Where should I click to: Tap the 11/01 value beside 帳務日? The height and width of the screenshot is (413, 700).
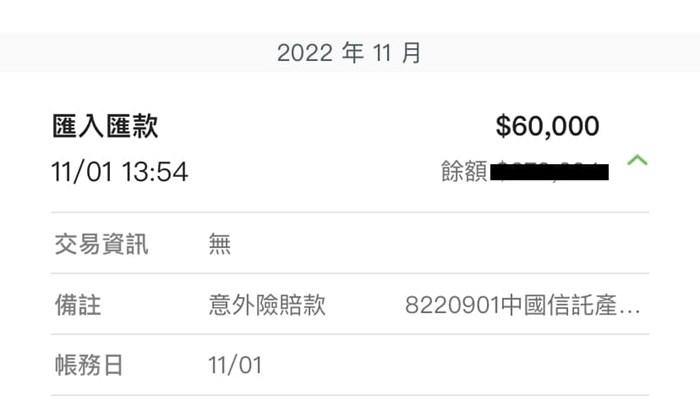tap(235, 365)
